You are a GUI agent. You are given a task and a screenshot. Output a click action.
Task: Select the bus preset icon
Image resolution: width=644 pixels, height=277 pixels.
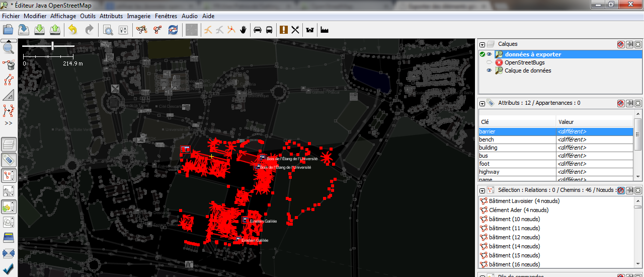(269, 30)
